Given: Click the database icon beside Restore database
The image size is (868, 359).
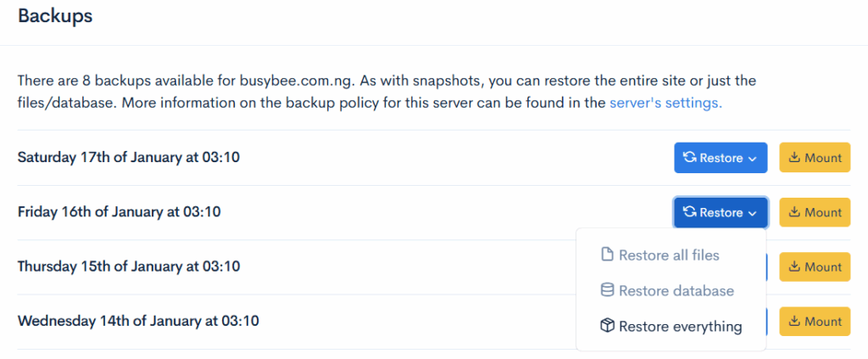Looking at the screenshot, I should [x=607, y=290].
